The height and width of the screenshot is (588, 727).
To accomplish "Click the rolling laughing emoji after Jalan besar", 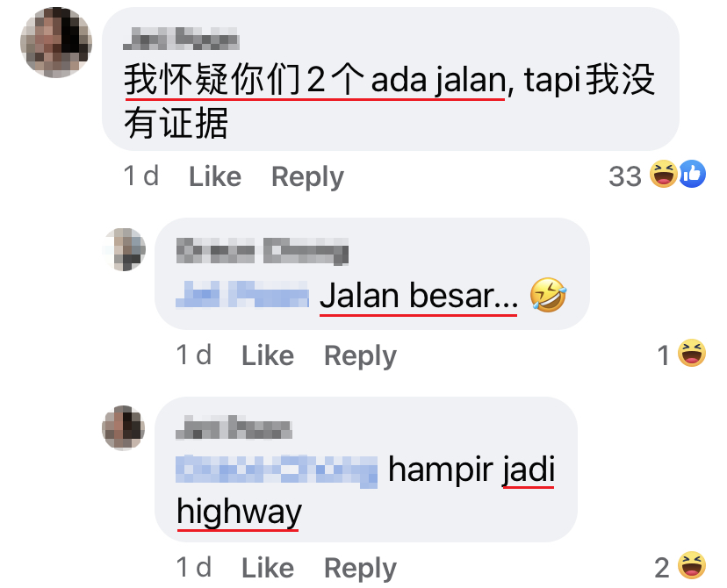I will pos(549,295).
